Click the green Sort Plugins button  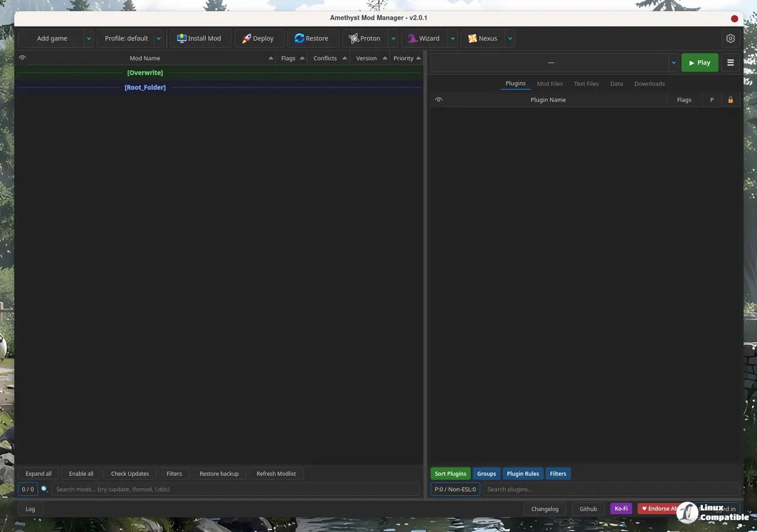pos(451,473)
